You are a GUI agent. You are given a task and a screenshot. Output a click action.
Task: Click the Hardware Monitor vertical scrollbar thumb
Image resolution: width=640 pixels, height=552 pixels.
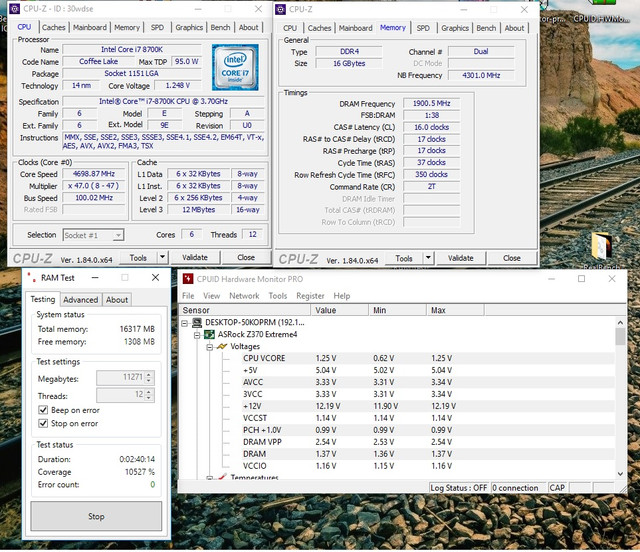point(620,336)
